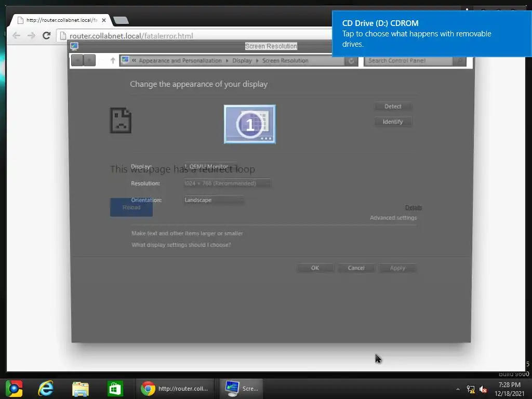This screenshot has width=532, height=399.
Task: Click the Identify button
Action: click(393, 122)
